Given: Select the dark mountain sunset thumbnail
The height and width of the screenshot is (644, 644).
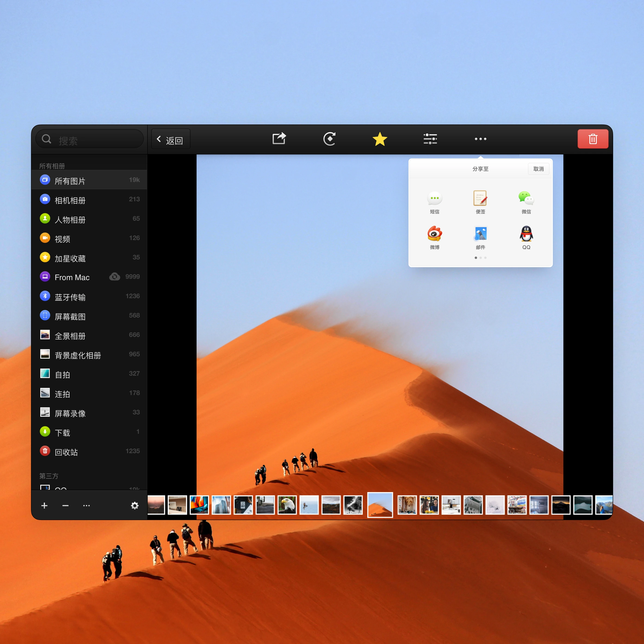Looking at the screenshot, I should pyautogui.click(x=561, y=505).
